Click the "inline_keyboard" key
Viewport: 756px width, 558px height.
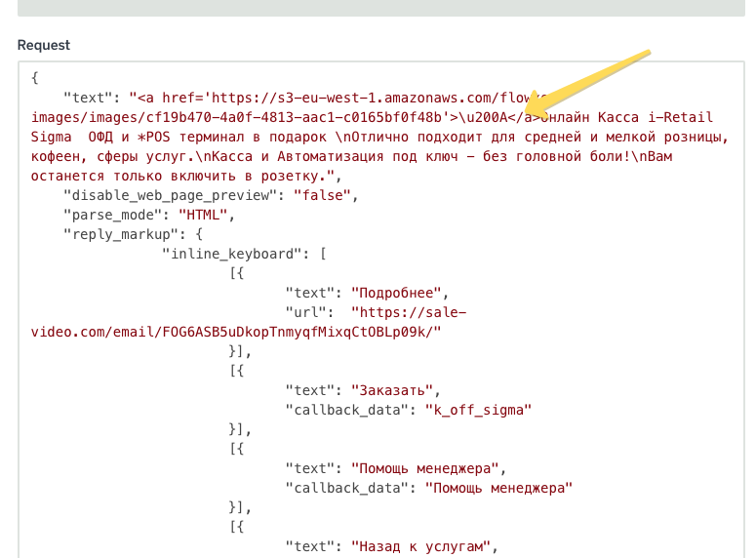tap(232, 254)
